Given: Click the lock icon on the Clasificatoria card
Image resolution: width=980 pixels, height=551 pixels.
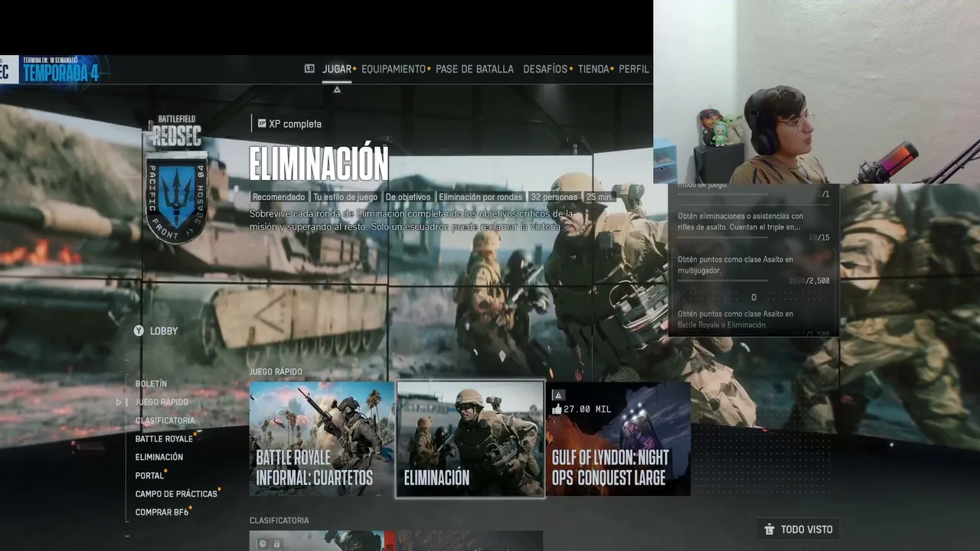Looking at the screenshot, I should (x=276, y=543).
